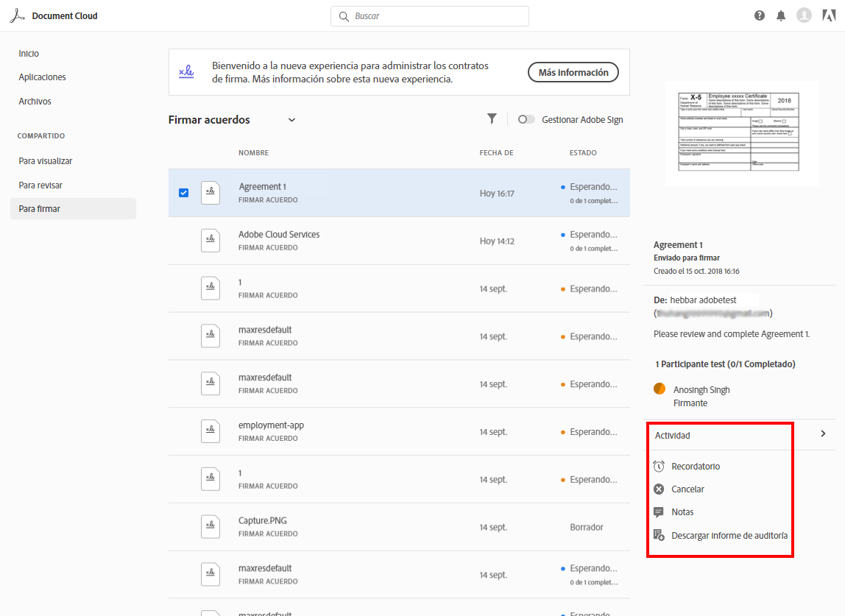Select the Adobe Cloud Services agreement name

279,235
